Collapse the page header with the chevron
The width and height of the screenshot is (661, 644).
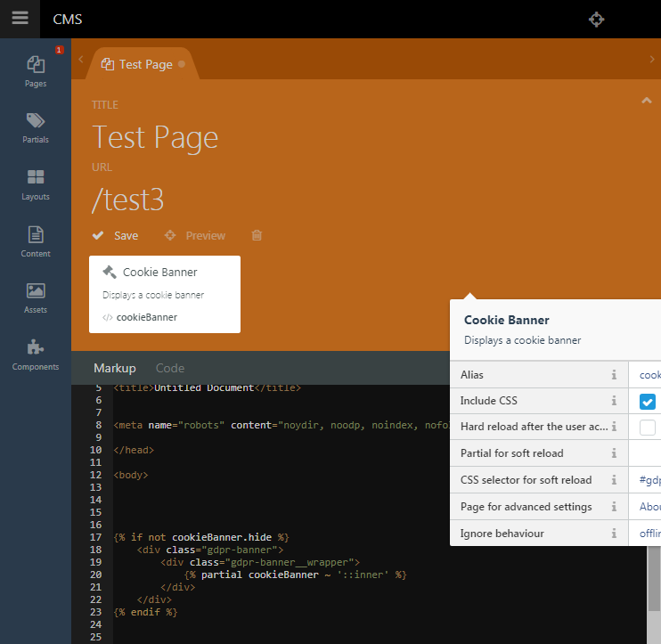[646, 101]
